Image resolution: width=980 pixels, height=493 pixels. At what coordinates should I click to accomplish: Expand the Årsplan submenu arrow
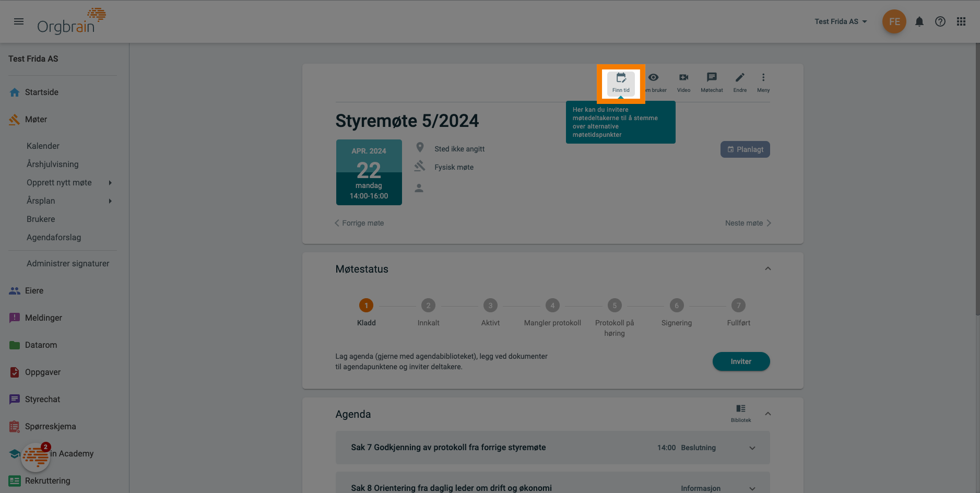110,201
